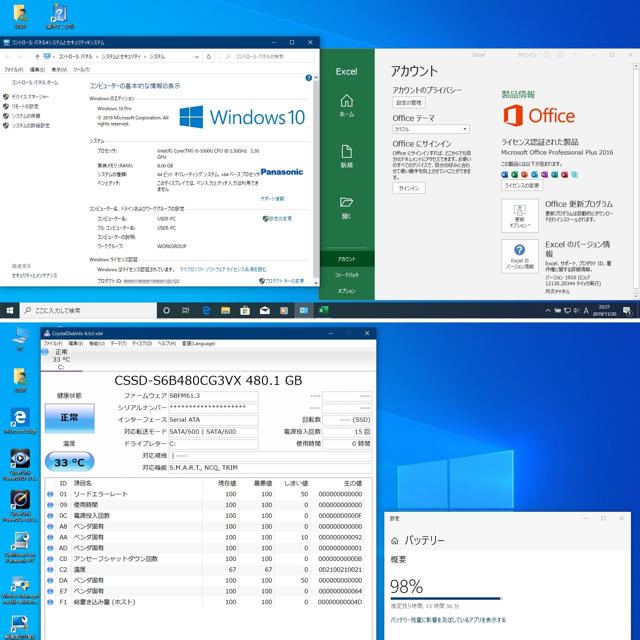Screen dimensions: 640x640
Task: Click support information link under Panasonic
Action: [x=272, y=198]
